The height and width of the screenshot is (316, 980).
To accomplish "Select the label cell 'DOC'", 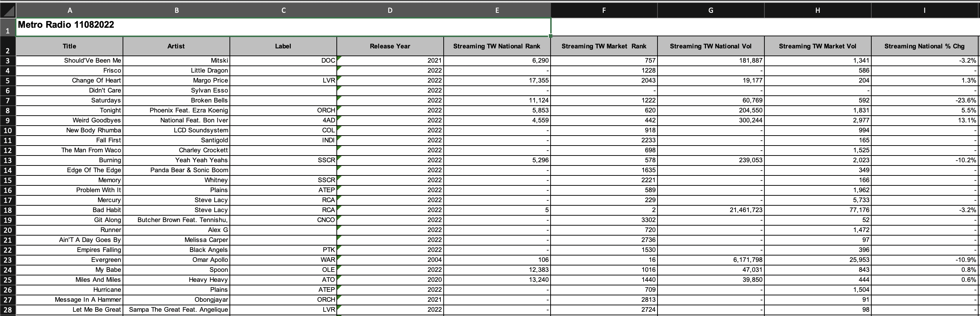I will pos(283,60).
